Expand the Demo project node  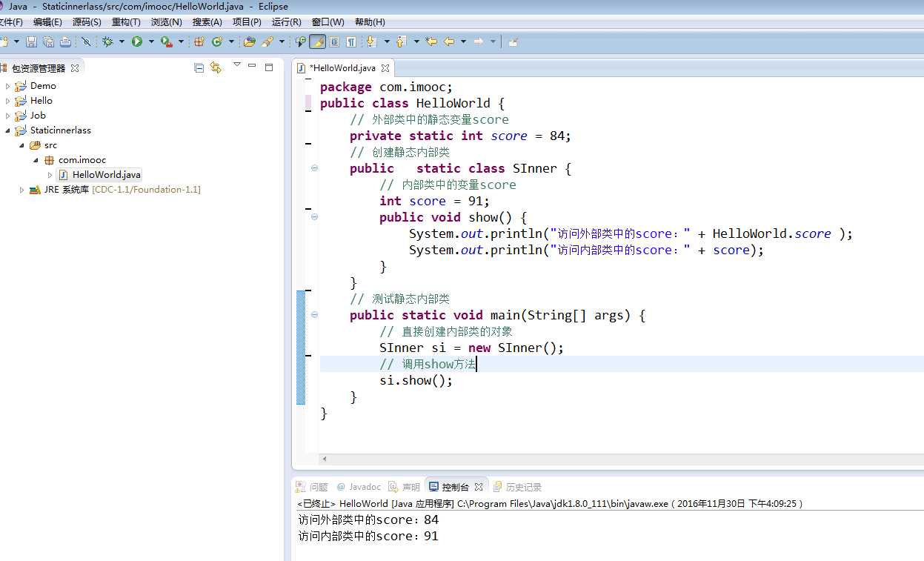tap(8, 86)
